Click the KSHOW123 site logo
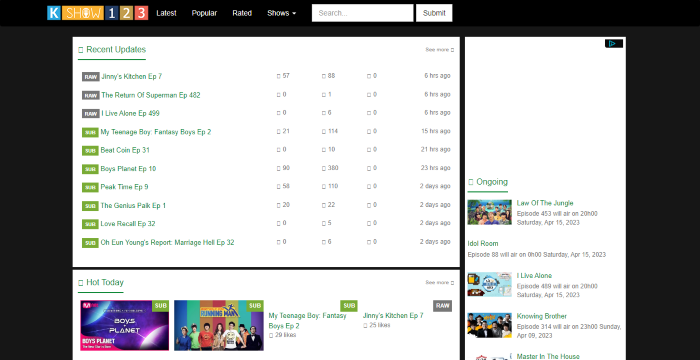 97,13
